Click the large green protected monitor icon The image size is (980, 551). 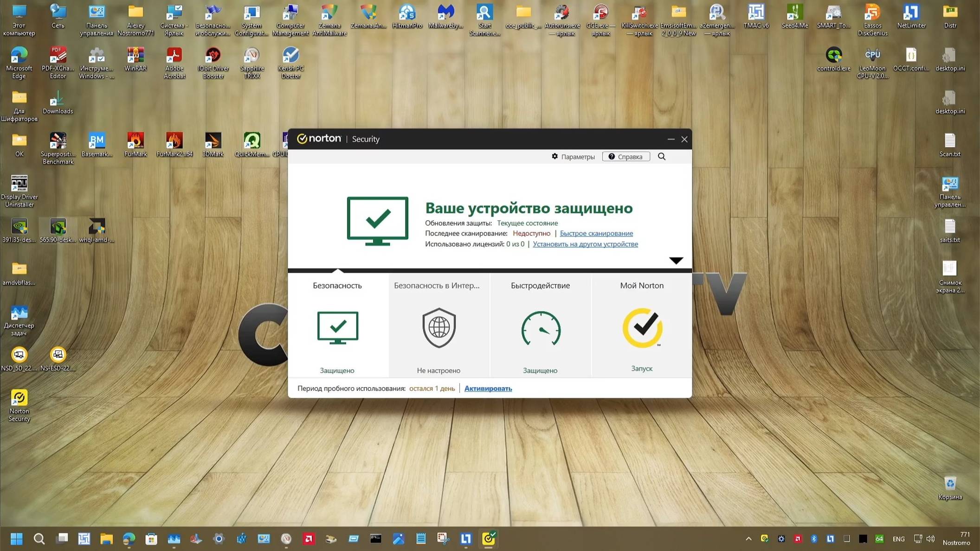pos(377,221)
